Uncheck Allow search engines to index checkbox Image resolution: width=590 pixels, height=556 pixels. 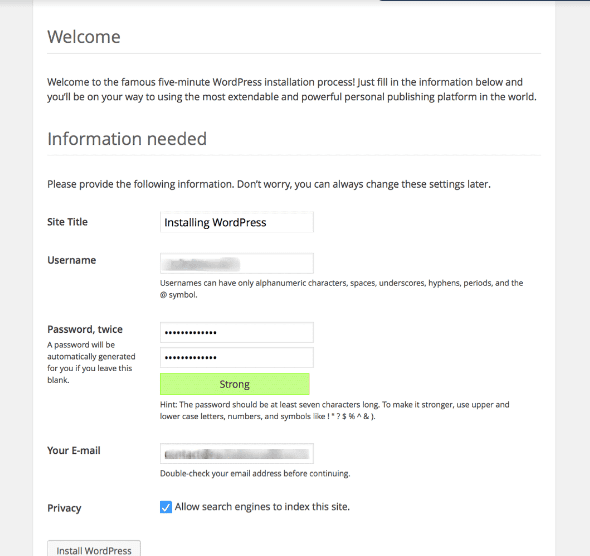[166, 507]
